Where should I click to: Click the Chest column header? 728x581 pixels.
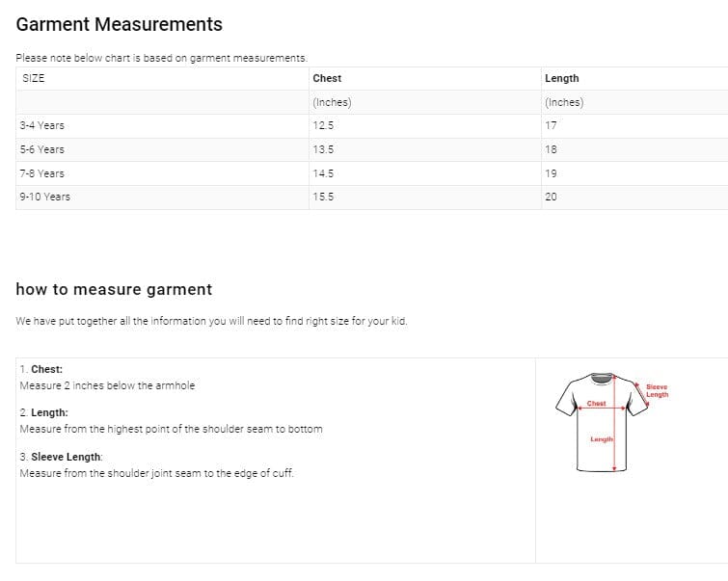(x=327, y=78)
